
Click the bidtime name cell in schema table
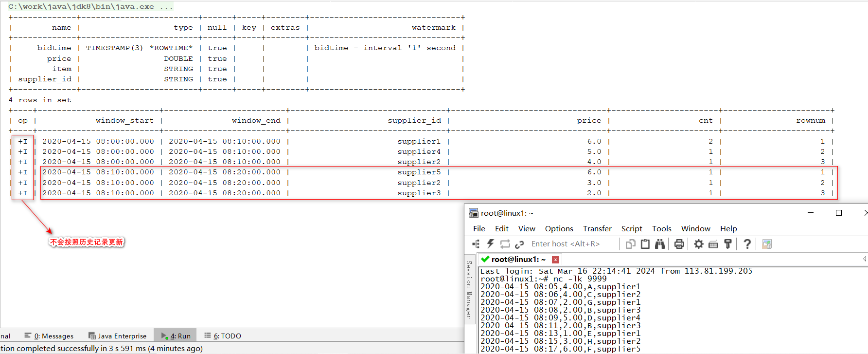pyautogui.click(x=54, y=48)
